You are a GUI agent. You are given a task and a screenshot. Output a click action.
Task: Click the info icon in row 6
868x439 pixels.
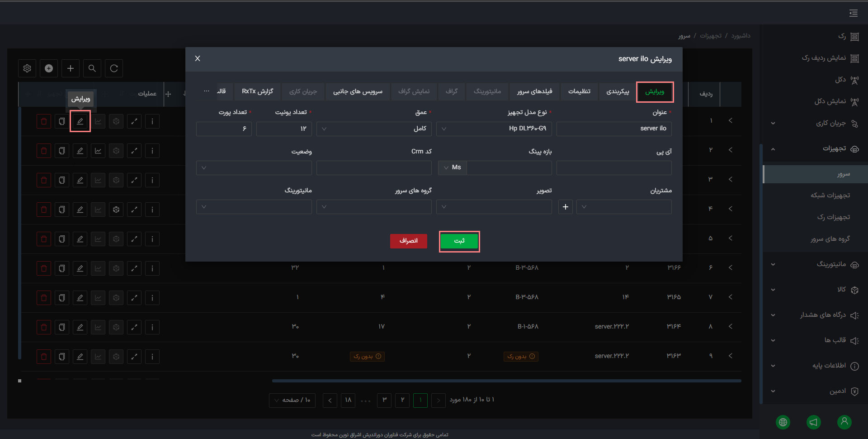click(x=152, y=268)
